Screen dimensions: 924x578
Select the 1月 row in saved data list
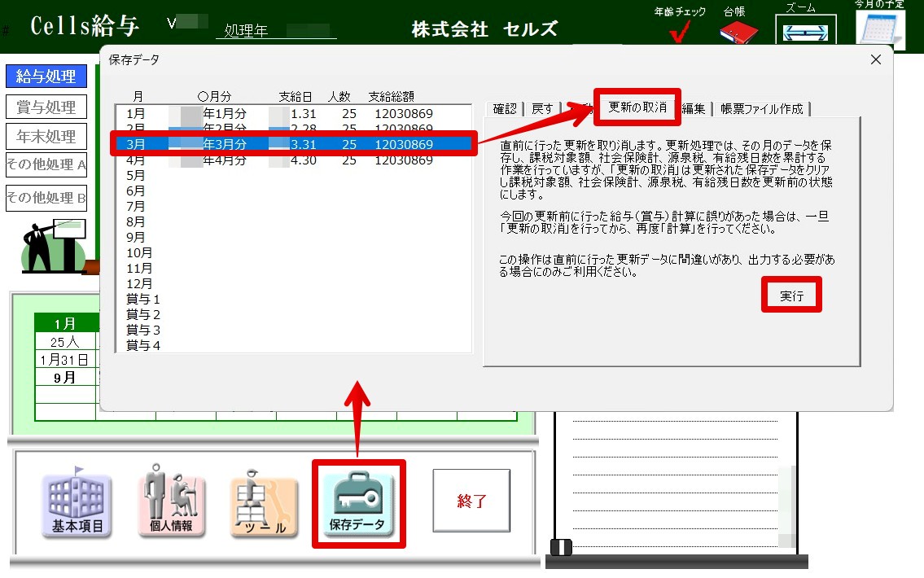[x=293, y=113]
